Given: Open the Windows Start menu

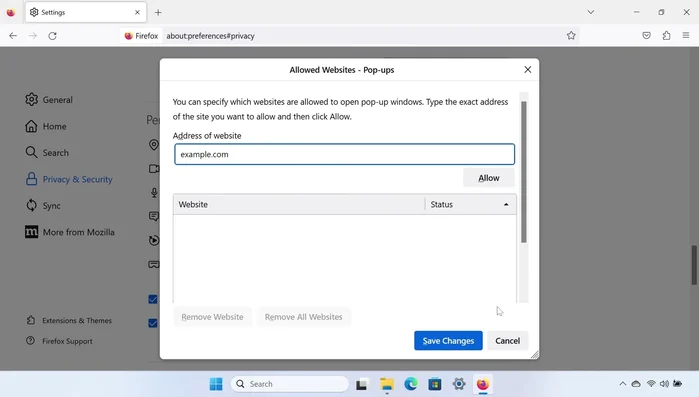Looking at the screenshot, I should [x=216, y=384].
